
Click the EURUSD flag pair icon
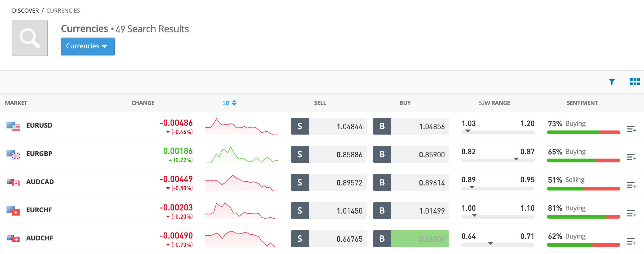point(13,126)
